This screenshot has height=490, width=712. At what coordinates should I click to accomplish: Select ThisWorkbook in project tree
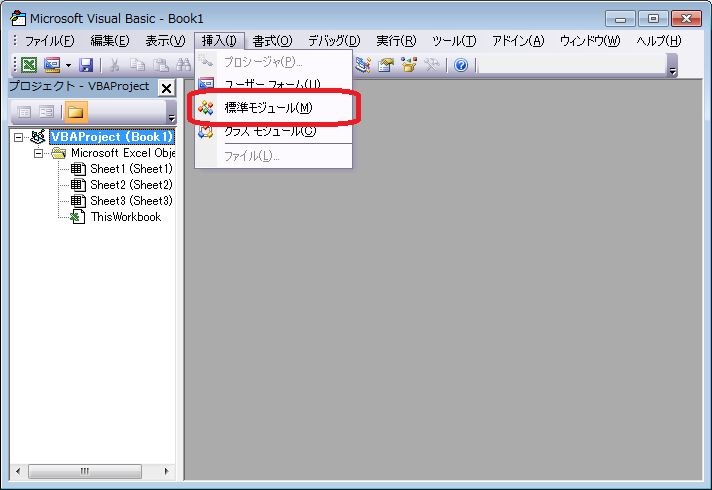click(126, 217)
